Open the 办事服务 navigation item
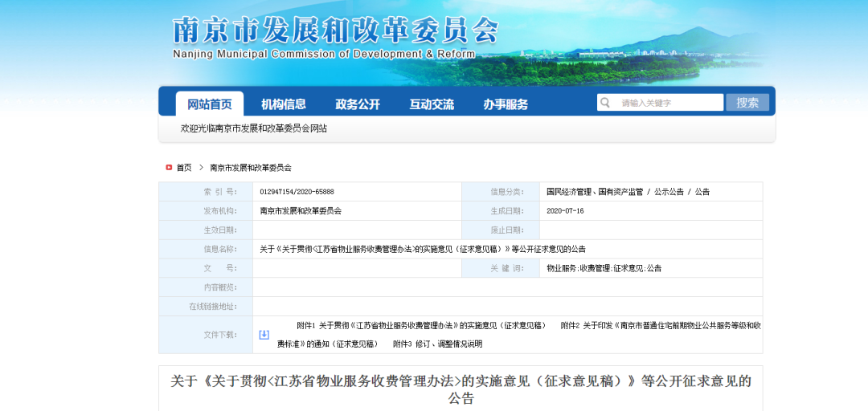This screenshot has width=868, height=411. (x=506, y=104)
